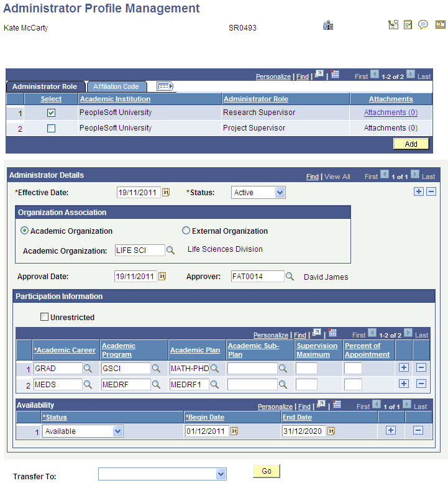
Task: Look up Academic Career GRAD
Action: pos(88,369)
